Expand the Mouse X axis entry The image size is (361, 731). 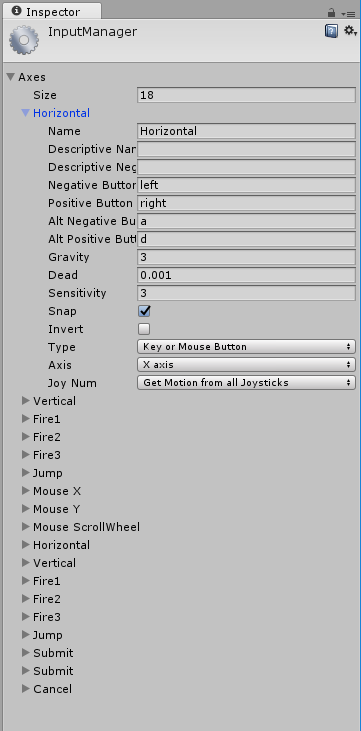tap(51, 491)
